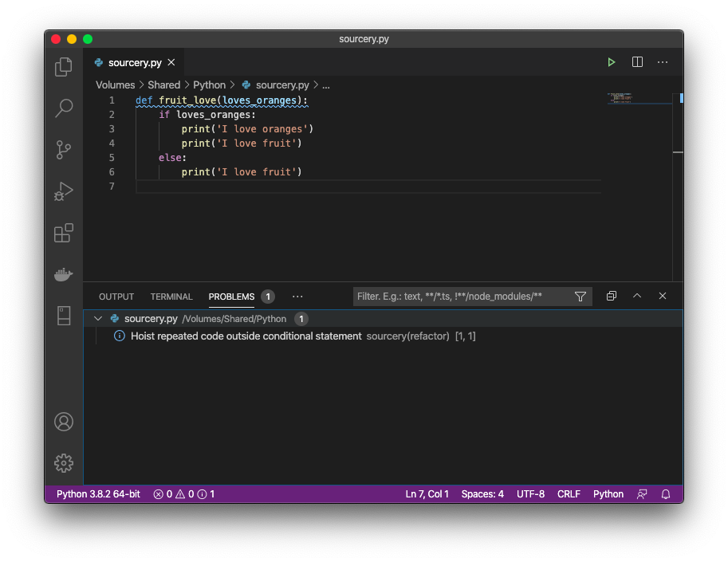Open notifications bell icon
This screenshot has height=562, width=728.
pos(666,494)
